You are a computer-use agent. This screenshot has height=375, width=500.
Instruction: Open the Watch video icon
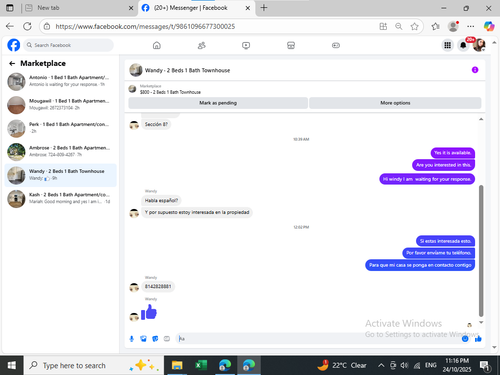pyautogui.click(x=246, y=45)
